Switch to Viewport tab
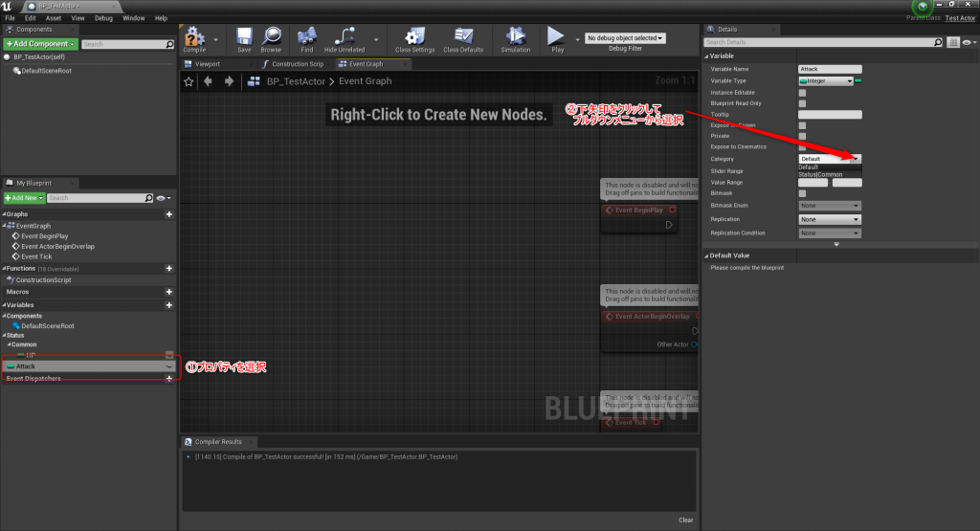Viewport: 980px width, 531px height. click(207, 64)
